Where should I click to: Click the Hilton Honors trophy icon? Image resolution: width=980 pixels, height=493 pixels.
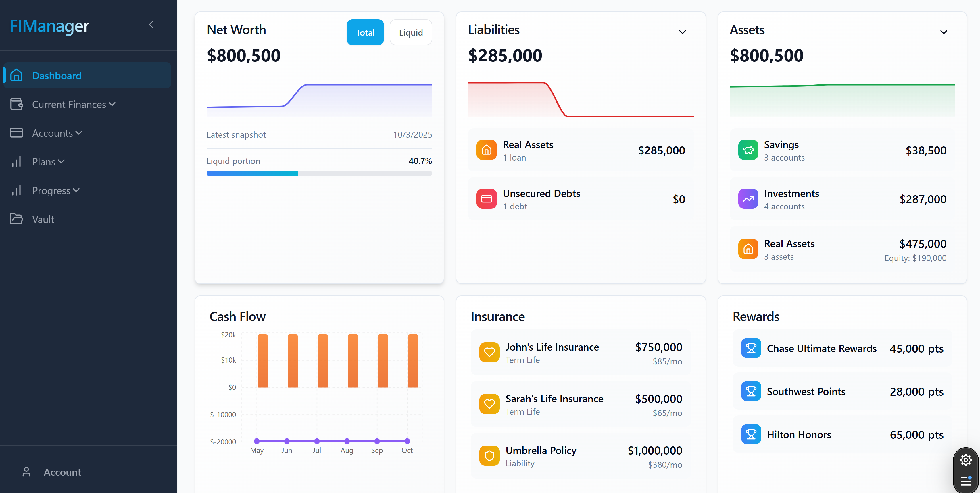(x=751, y=434)
